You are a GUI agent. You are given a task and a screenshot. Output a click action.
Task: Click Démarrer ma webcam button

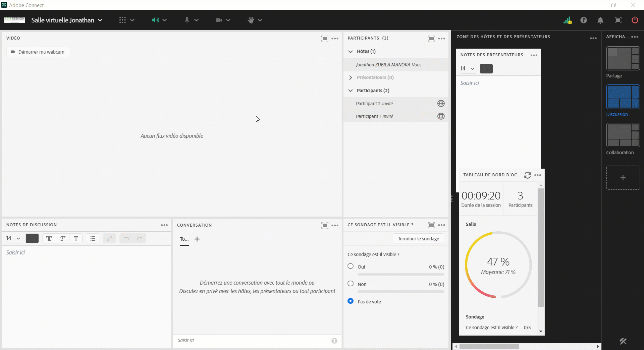[38, 52]
